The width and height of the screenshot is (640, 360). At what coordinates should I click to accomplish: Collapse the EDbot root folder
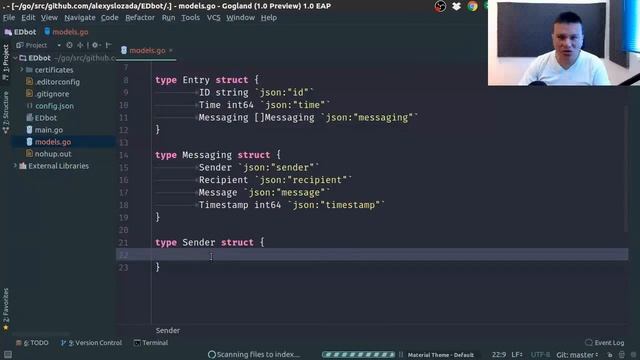click(x=15, y=58)
